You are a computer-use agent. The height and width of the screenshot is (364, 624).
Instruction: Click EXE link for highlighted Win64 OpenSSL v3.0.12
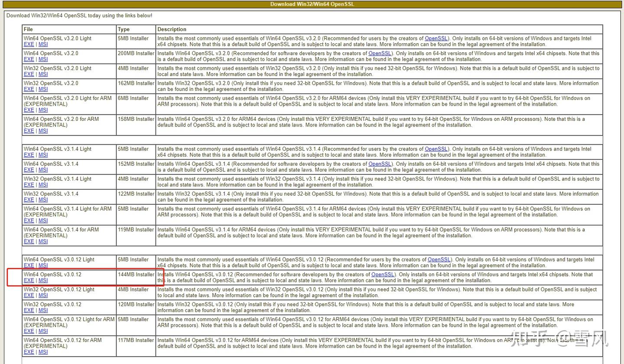point(29,280)
